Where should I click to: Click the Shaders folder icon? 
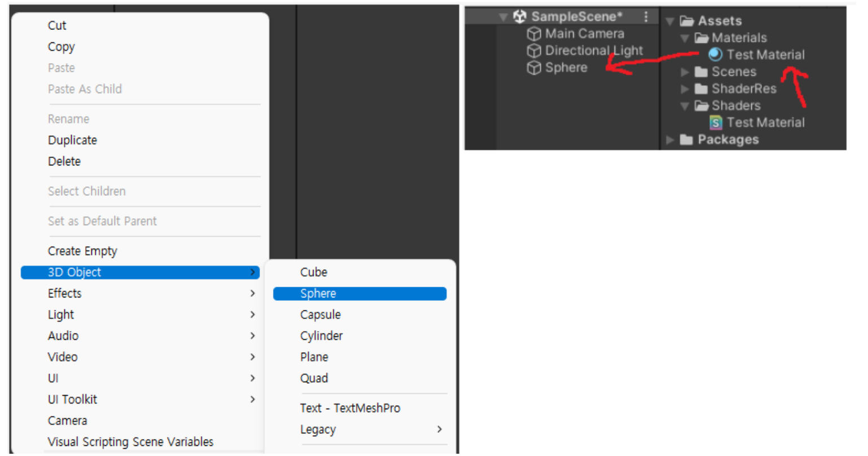[x=701, y=106]
